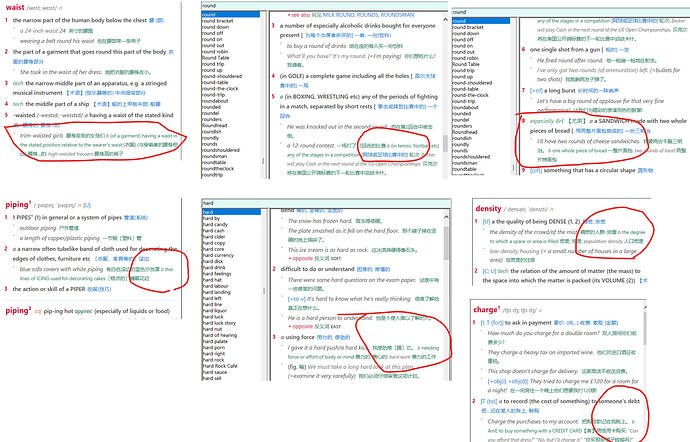Screen dimensions: 690x442
Task: Select 'Round Table' in the GOLF-sense round window
Action: click(x=216, y=58)
